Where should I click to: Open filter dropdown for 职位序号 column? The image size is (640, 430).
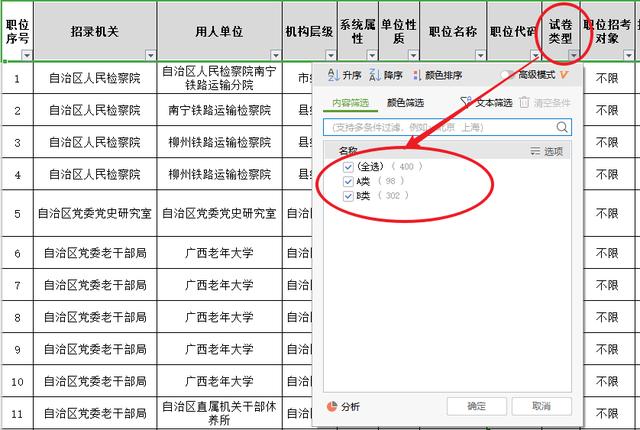27,55
